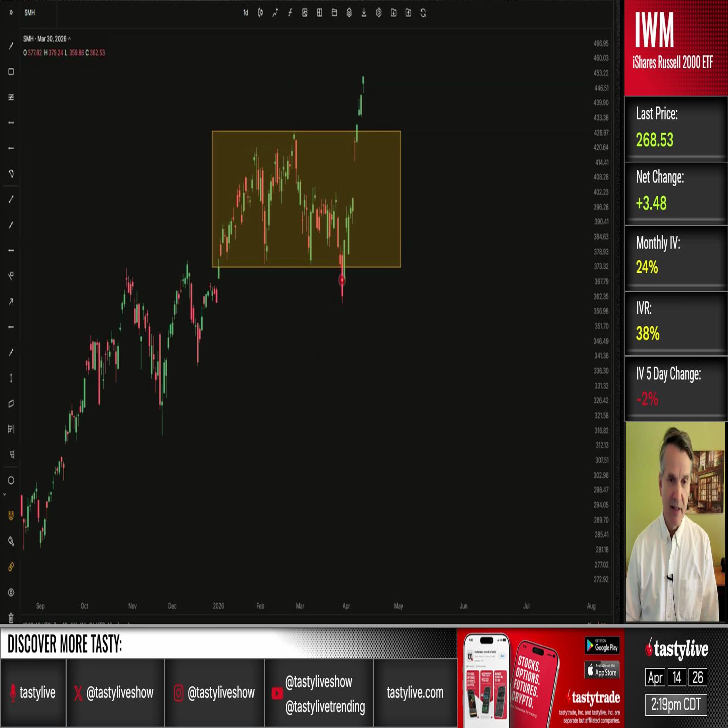Open the candlestick chart type selector
Image resolution: width=728 pixels, height=728 pixels.
pyautogui.click(x=260, y=13)
